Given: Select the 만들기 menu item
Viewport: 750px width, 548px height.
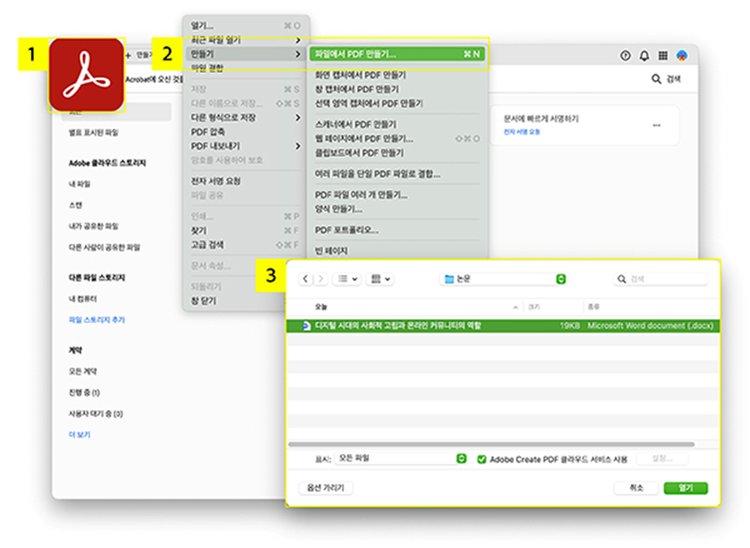Looking at the screenshot, I should pos(246,54).
